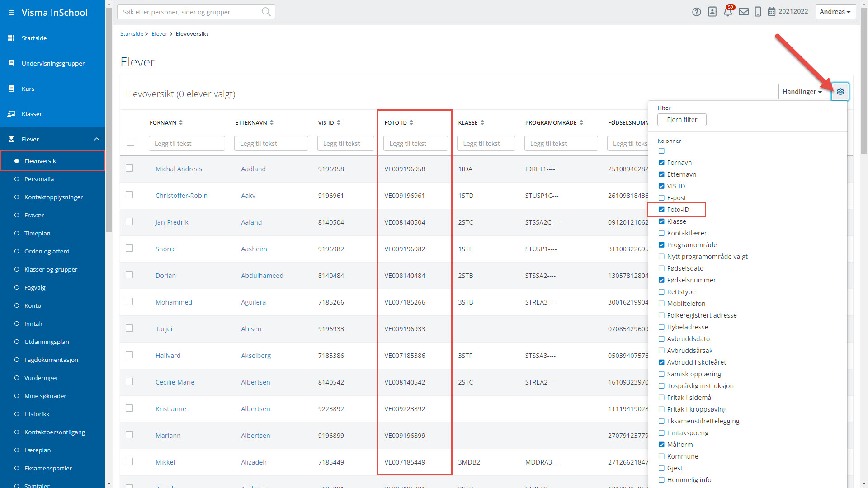Viewport: 868px width, 488px height.
Task: Open the messages envelope icon
Action: pos(744,12)
